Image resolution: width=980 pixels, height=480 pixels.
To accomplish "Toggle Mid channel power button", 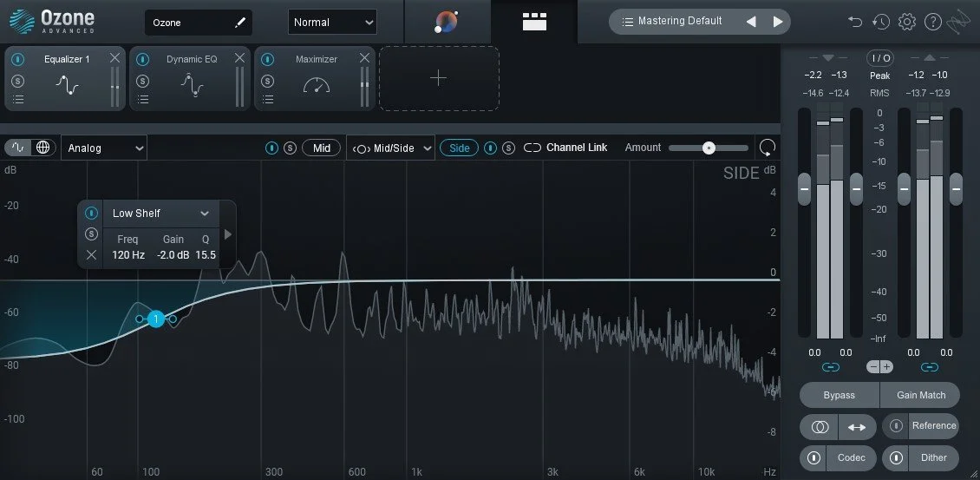I will click(x=271, y=148).
